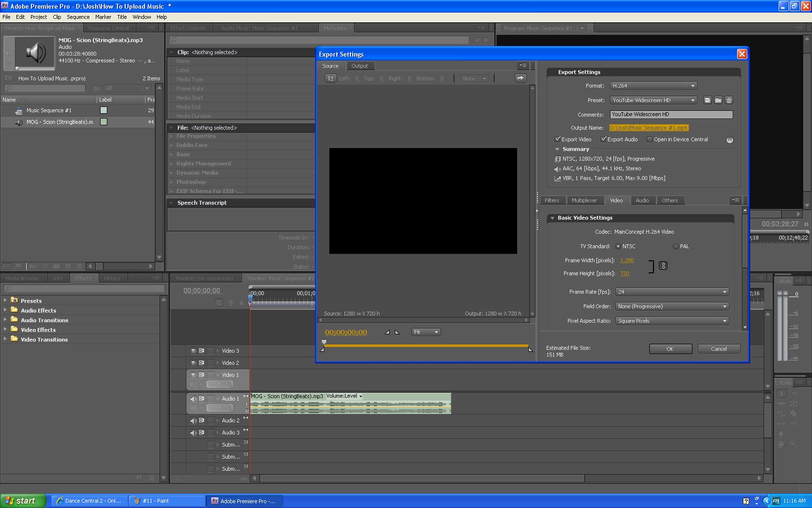Switch to the Audio settings tab
Image resolution: width=812 pixels, height=508 pixels.
(x=642, y=200)
